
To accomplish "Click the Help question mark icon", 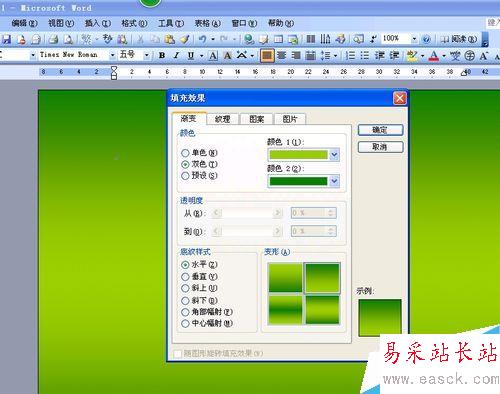I will pos(426,39).
